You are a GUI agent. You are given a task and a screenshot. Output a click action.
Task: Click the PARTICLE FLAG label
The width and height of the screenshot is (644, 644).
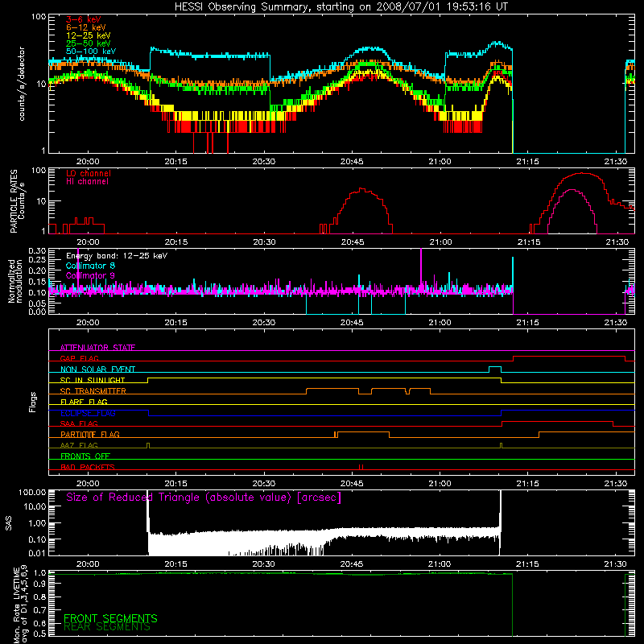point(90,434)
